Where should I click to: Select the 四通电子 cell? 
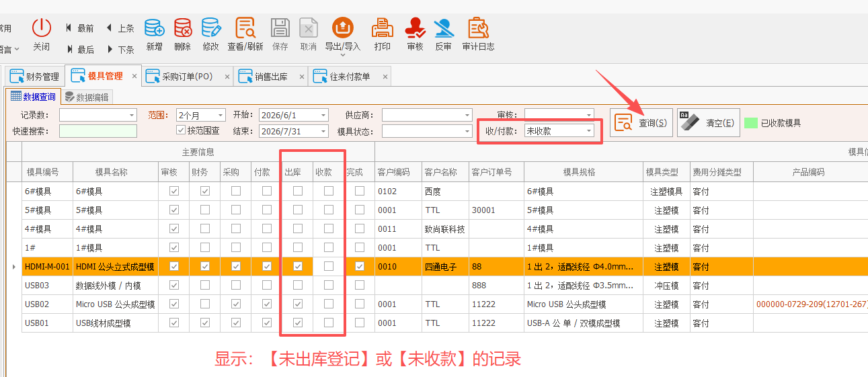pyautogui.click(x=445, y=266)
